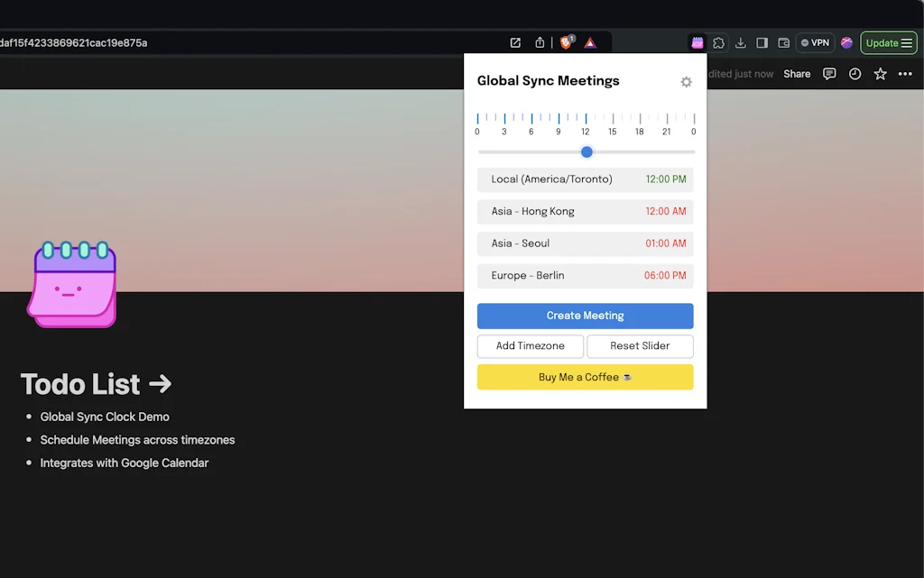Click the browser profile avatar icon
This screenshot has height=578, width=924.
tap(846, 42)
